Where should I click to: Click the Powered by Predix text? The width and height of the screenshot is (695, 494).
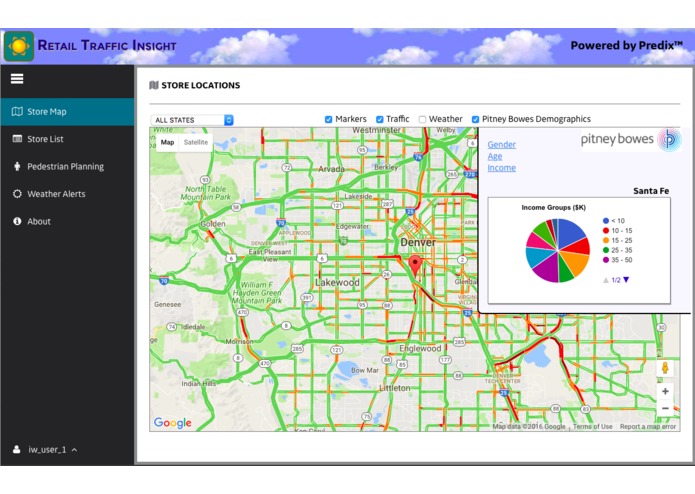pos(626,45)
